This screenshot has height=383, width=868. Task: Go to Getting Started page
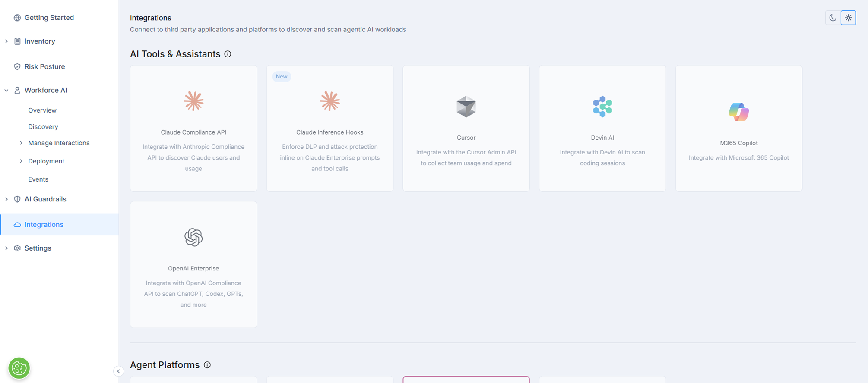49,18
